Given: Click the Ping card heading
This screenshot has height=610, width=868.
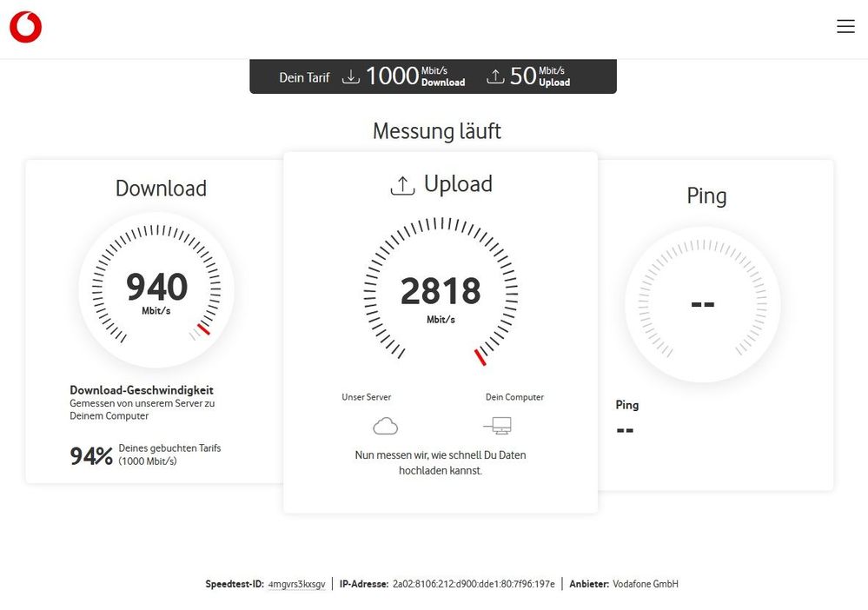Looking at the screenshot, I should point(706,196).
